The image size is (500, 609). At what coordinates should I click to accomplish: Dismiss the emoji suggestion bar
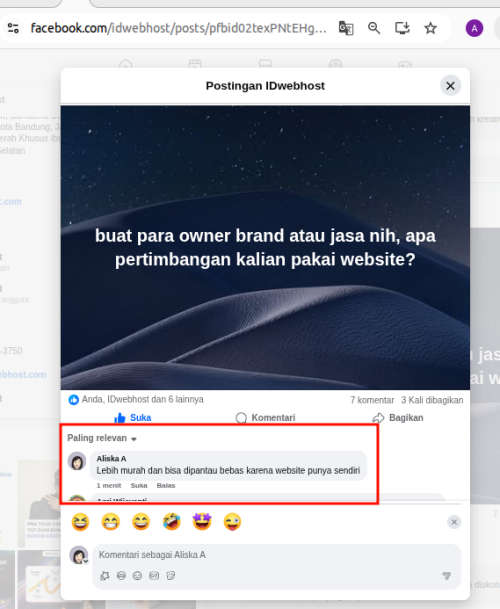click(454, 522)
